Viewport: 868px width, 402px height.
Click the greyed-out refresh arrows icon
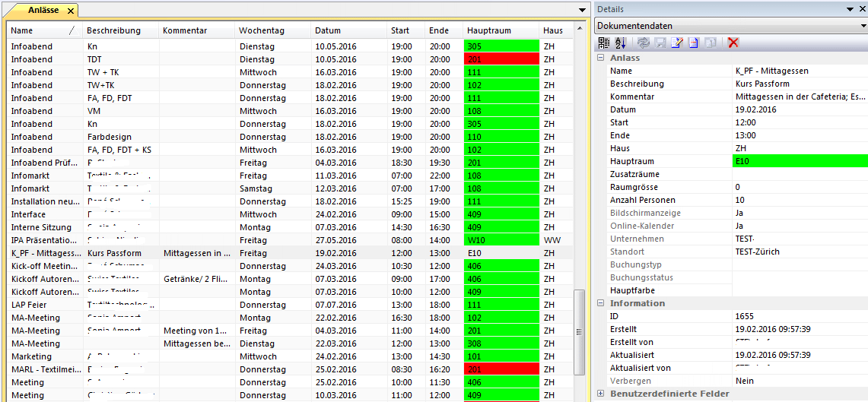644,43
